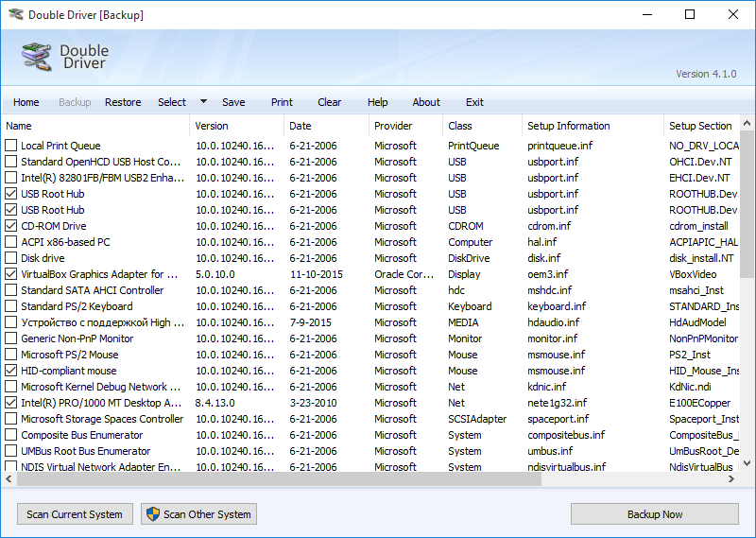
Task: Check the Standard SATA AHCI Controller checkbox
Action: pyautogui.click(x=10, y=290)
